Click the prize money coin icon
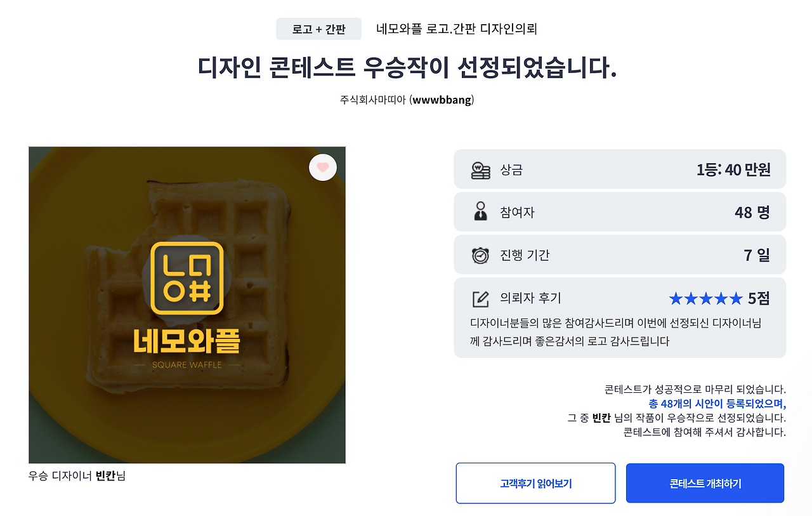 [481, 169]
